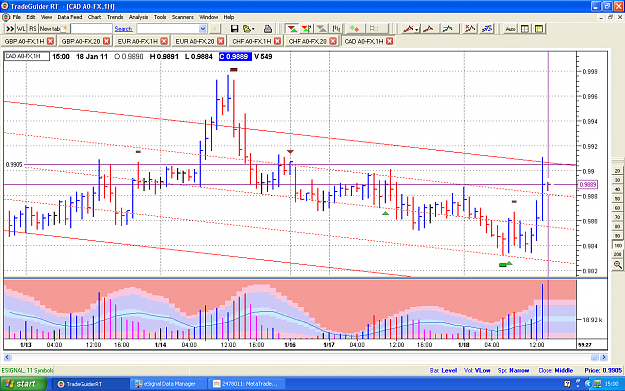Click the delete trend lines icon

click(470, 29)
